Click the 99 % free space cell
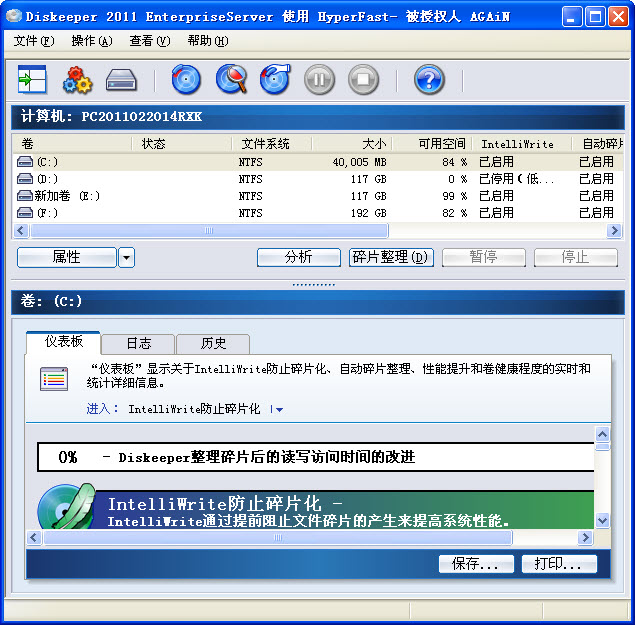 pos(455,196)
